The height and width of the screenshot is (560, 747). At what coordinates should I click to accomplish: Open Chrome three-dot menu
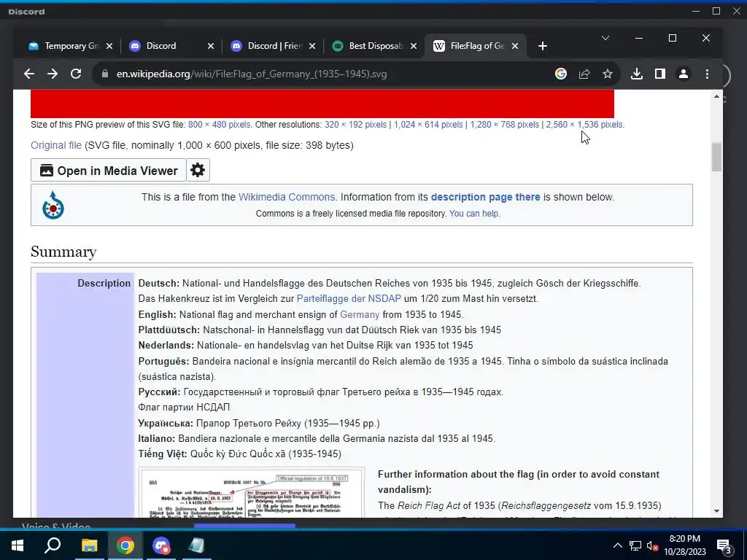[707, 74]
